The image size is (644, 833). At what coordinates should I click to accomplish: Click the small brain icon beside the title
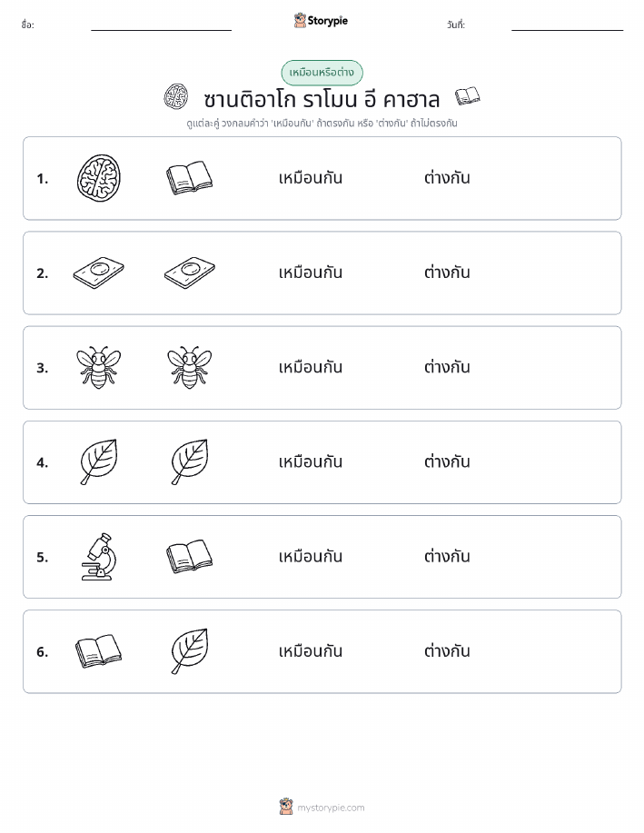click(x=176, y=96)
